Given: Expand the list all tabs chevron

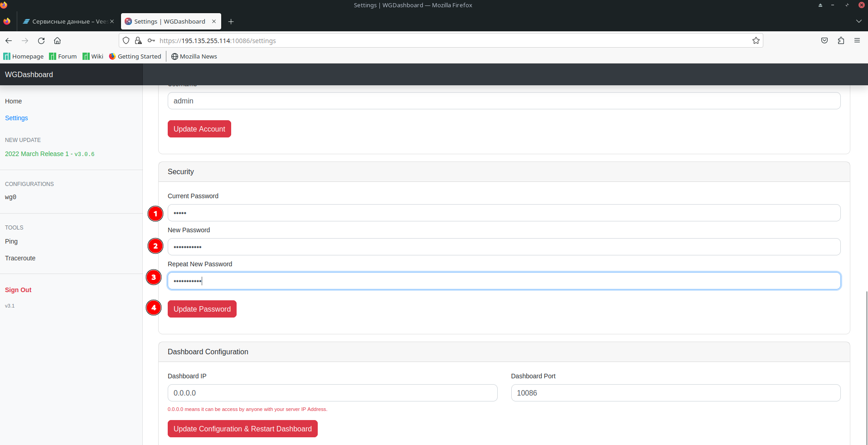Looking at the screenshot, I should [858, 21].
